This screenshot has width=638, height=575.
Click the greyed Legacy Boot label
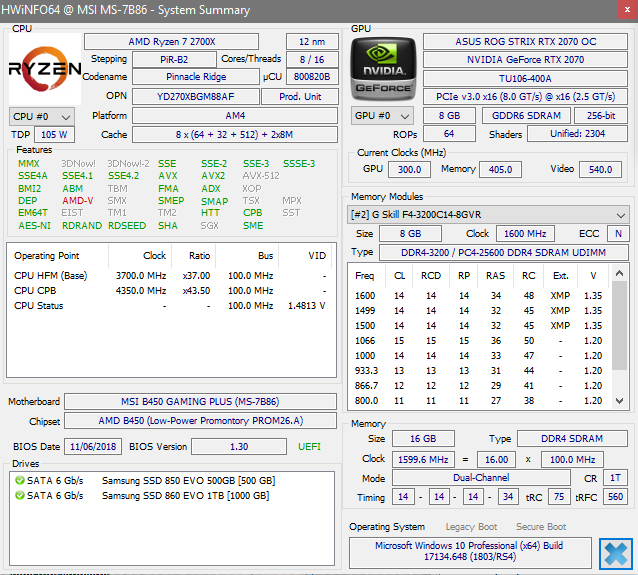point(471,527)
